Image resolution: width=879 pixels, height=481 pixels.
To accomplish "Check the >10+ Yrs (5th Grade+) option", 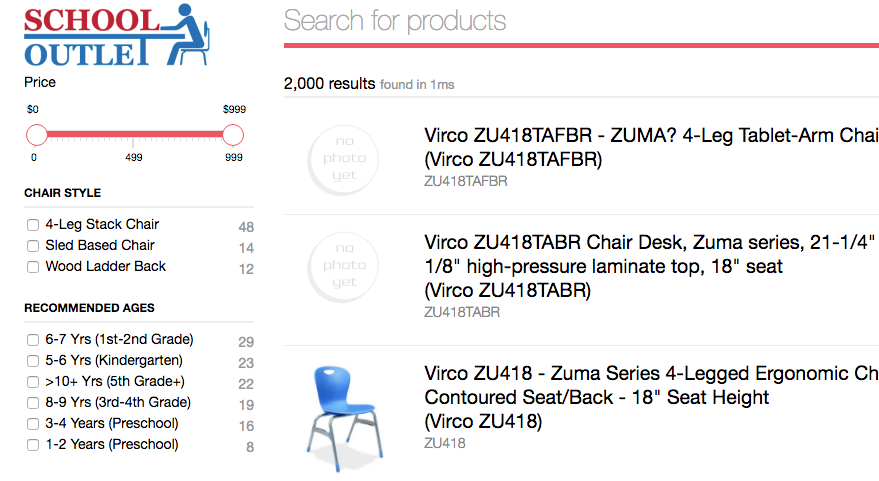I will click(33, 382).
